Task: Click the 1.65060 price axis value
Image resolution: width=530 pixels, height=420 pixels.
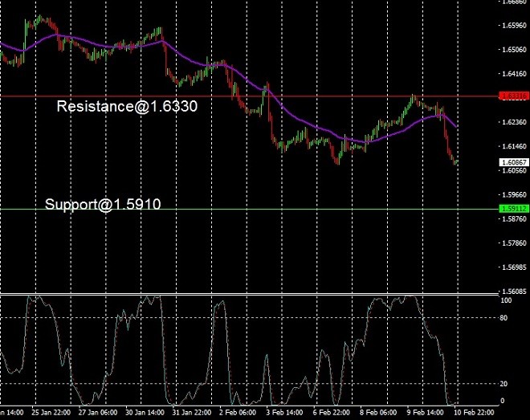Action: (514, 49)
